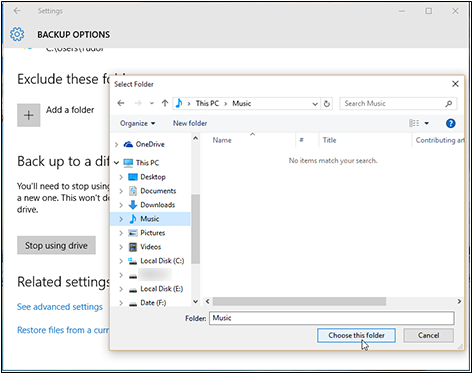Select Downloads folder in tree
Screen dimensions: 473x374
tap(157, 205)
